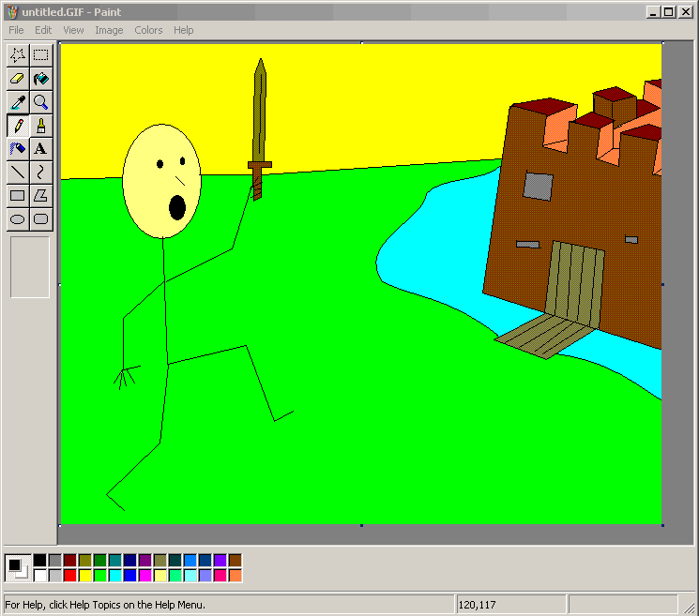Activate the Text tool
Screen dimensions: 699x616
(x=41, y=149)
